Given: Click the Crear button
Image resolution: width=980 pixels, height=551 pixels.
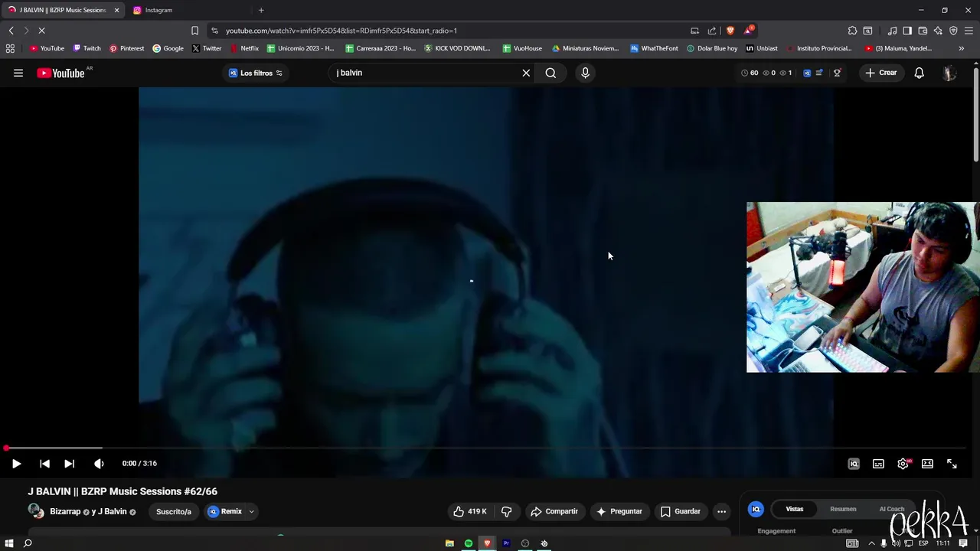Looking at the screenshot, I should click(881, 73).
